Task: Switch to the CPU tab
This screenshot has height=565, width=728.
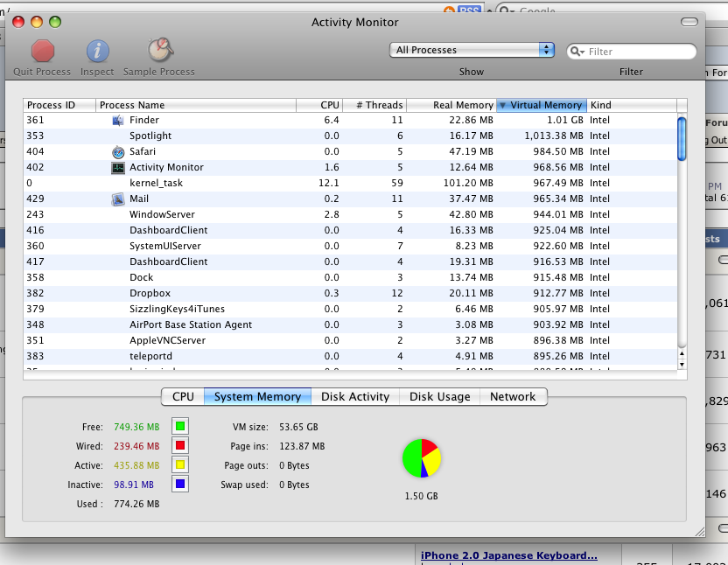Action: [183, 397]
